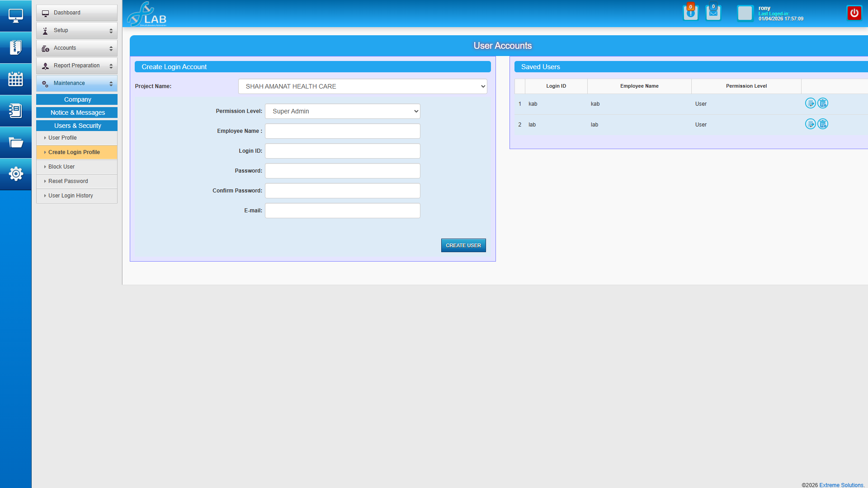Open the Block User menu item
This screenshot has width=868, height=488.
coord(61,167)
